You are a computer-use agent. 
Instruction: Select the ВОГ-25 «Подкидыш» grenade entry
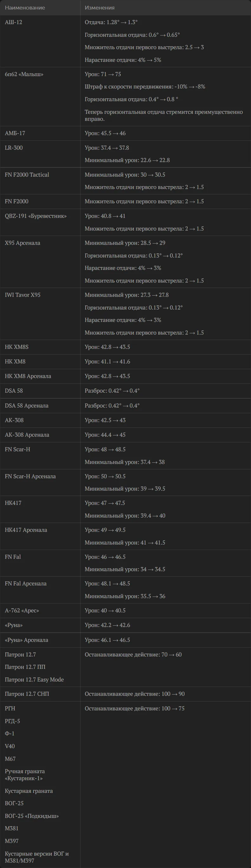[32, 816]
